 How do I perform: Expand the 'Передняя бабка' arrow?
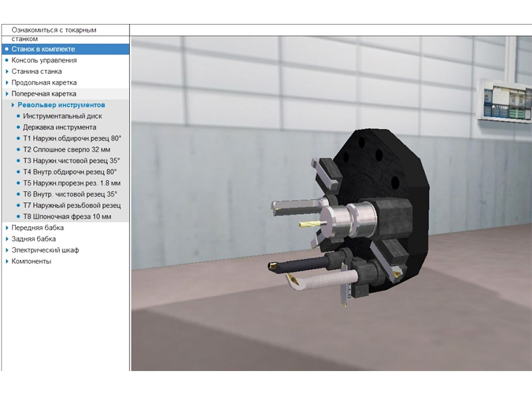[7, 228]
